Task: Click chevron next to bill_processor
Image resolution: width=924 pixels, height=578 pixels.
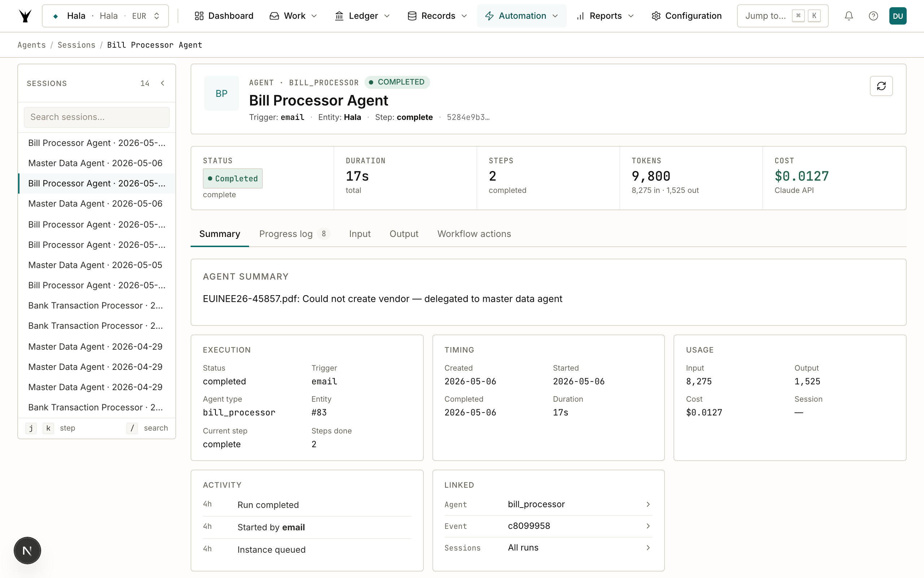Action: 648,505
